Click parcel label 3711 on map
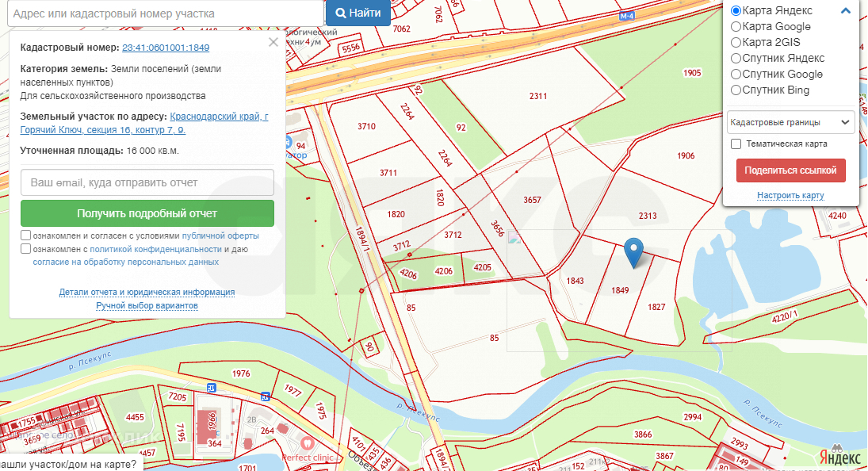Image resolution: width=868 pixels, height=471 pixels. pos(388,173)
